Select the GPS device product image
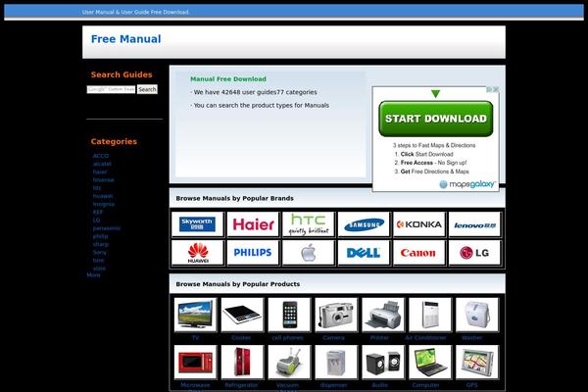Screen dimensions: 588x392 (x=477, y=362)
